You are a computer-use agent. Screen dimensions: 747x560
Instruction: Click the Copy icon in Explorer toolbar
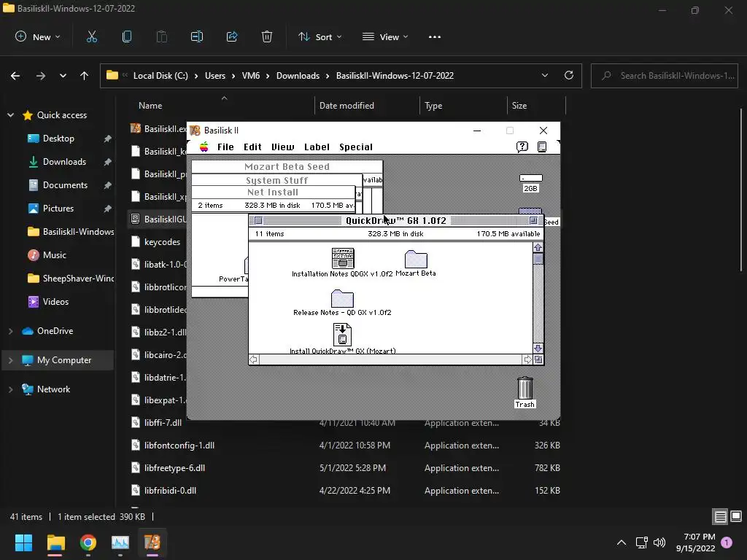[x=127, y=36]
